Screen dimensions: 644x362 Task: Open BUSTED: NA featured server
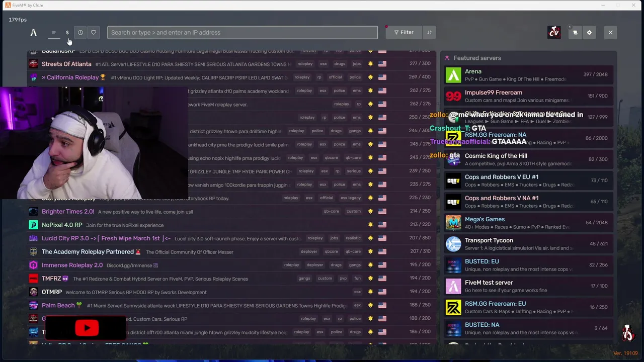(x=528, y=328)
